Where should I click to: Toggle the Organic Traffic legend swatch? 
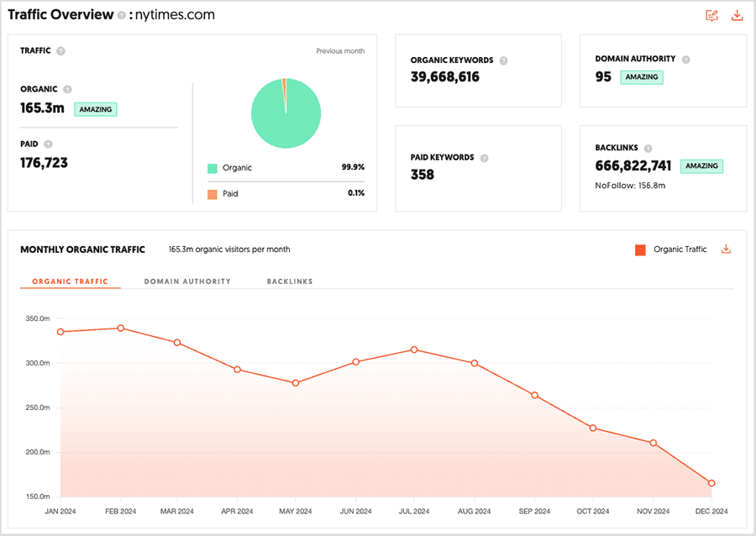click(x=640, y=250)
